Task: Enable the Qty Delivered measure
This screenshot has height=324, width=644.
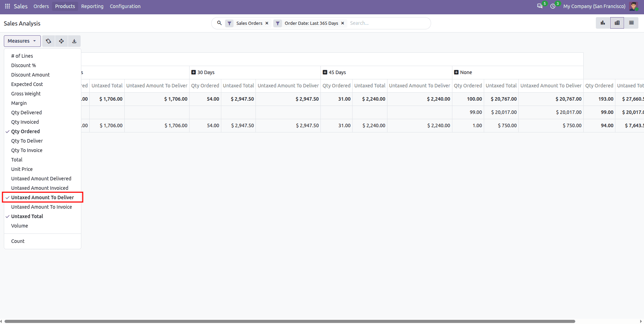Action: 43,113
